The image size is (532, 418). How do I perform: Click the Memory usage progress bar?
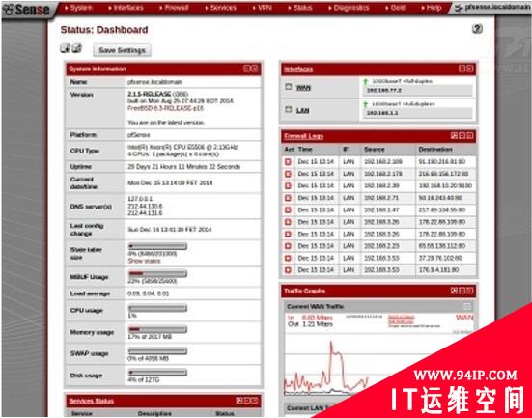[157, 329]
